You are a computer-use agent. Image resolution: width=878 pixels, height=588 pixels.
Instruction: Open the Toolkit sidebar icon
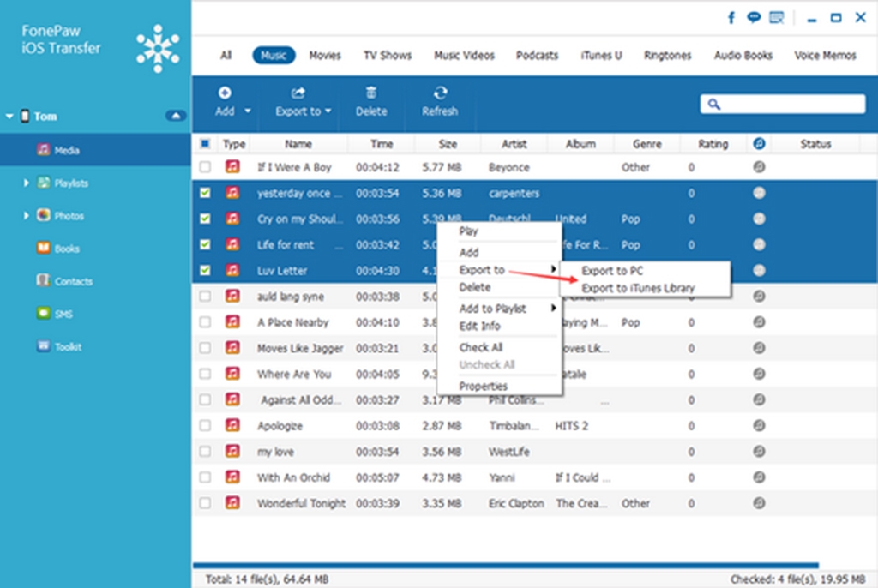point(45,347)
